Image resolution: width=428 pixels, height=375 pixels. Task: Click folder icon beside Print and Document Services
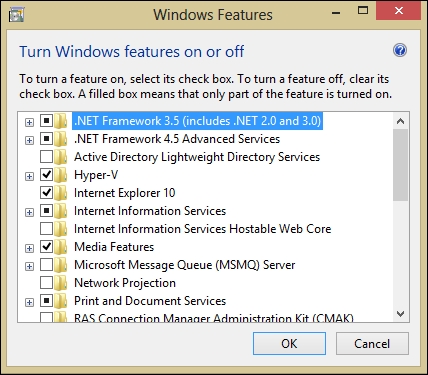click(x=61, y=301)
